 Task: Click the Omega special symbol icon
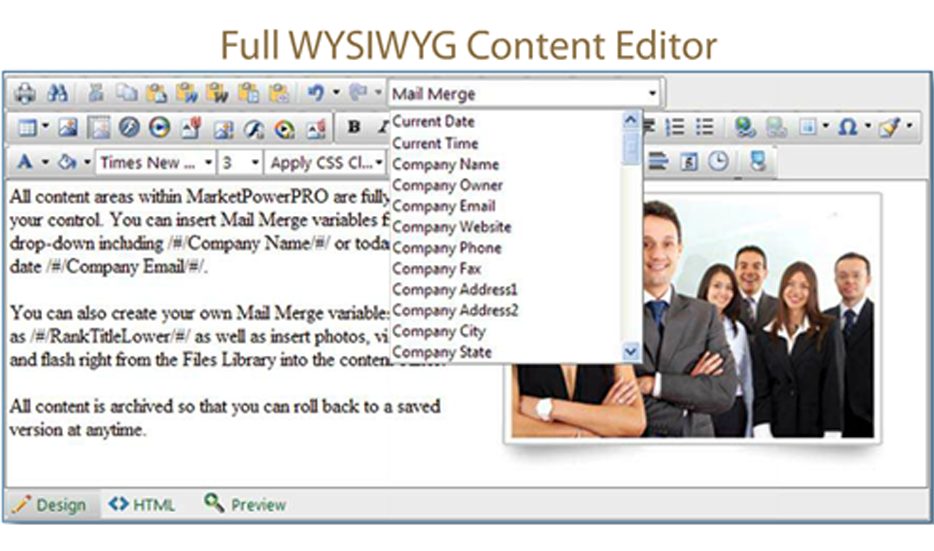click(848, 127)
